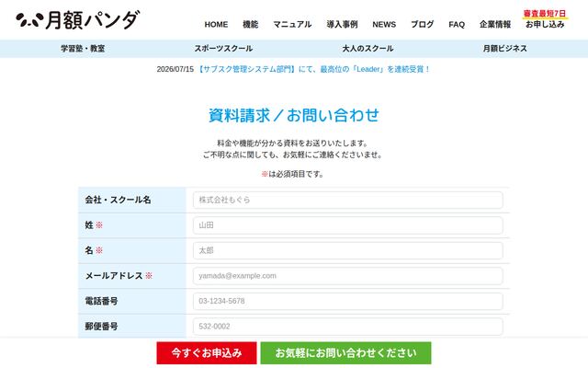The height and width of the screenshot is (368, 588).
Task: Select NEWS in the header navigation
Action: [x=384, y=25]
